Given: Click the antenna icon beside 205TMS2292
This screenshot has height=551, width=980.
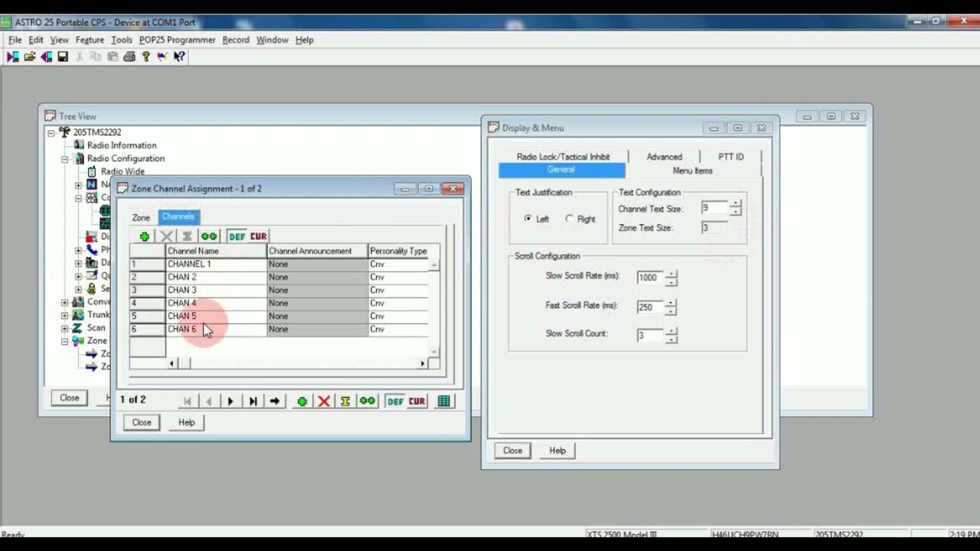Looking at the screenshot, I should 64,132.
